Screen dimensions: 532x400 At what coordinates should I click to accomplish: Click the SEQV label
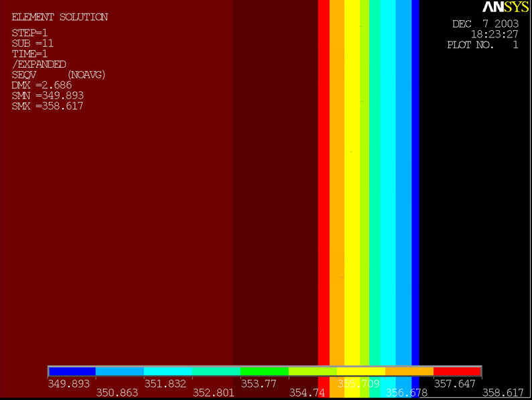click(x=23, y=75)
